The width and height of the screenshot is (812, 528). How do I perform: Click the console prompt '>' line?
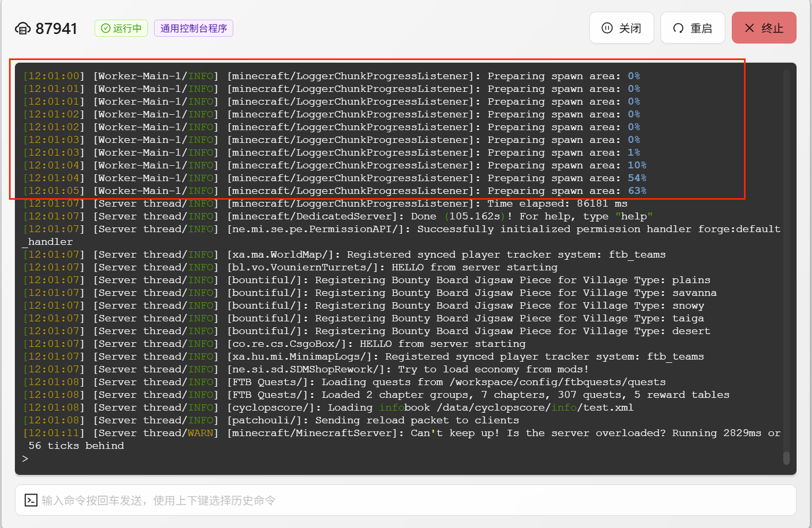[x=25, y=458]
